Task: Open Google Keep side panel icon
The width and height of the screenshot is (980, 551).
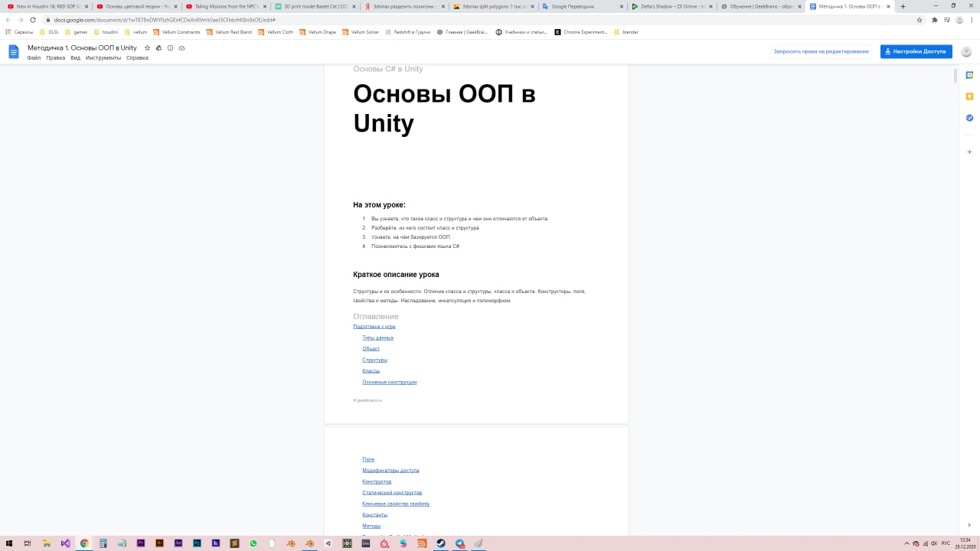Action: click(x=969, y=96)
